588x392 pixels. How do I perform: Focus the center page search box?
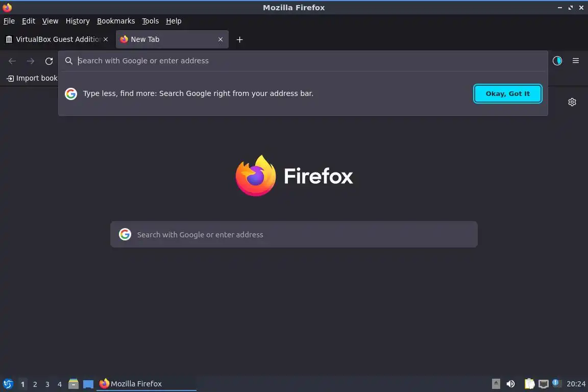(x=294, y=234)
